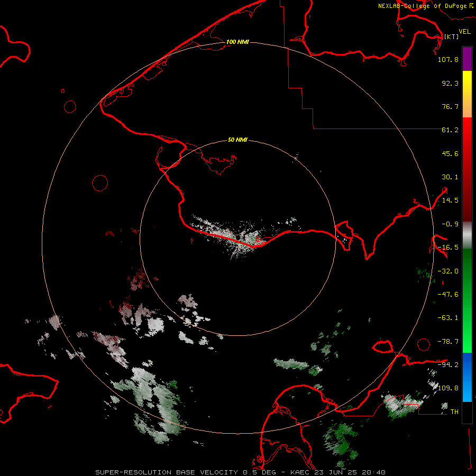This screenshot has width=476, height=476.
Task: Pick the gray near-zero segment of the color bar
Action: [467, 235]
